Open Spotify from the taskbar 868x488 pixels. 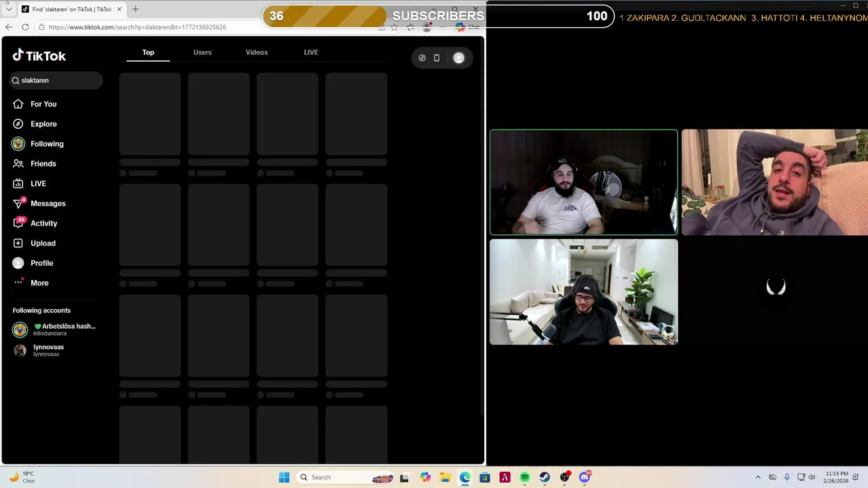[x=525, y=477]
